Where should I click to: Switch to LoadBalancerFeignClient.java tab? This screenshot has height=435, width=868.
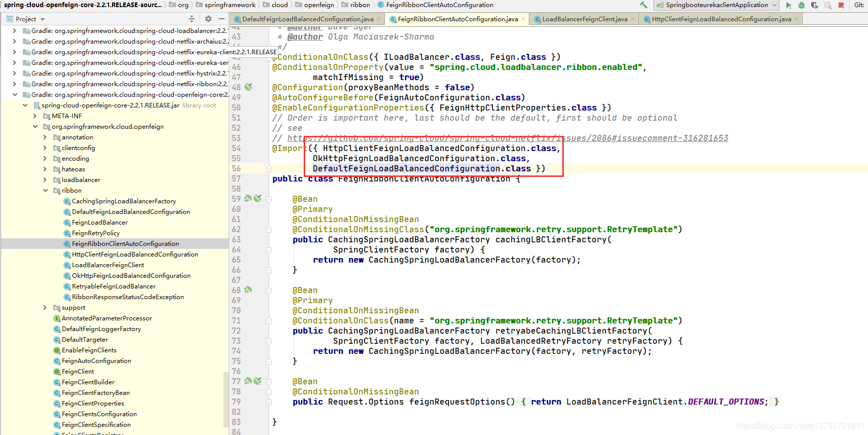point(585,19)
